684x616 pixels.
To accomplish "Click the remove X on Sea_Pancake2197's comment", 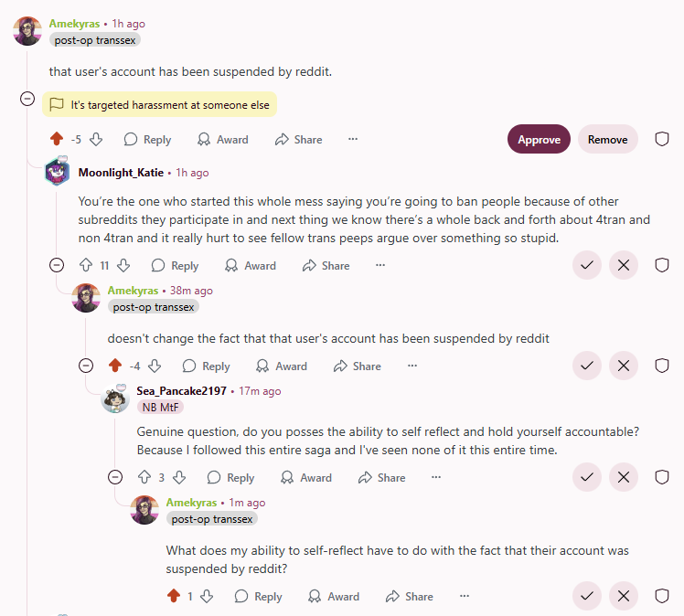I will [624, 477].
